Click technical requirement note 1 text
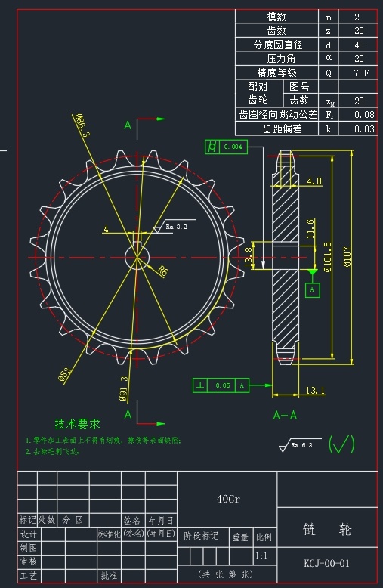This screenshot has width=383, height=588. pyautogui.click(x=103, y=441)
